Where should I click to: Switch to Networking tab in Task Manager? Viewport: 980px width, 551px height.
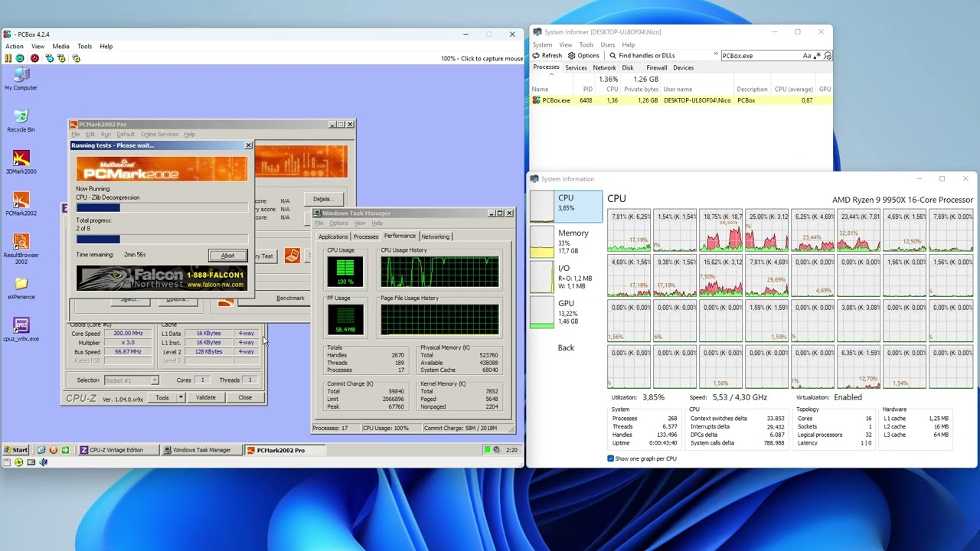click(x=436, y=236)
